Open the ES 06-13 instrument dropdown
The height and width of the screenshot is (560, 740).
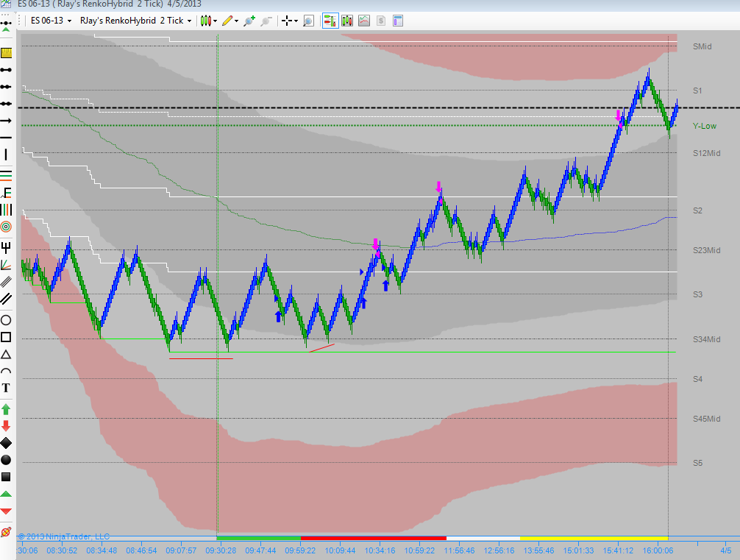click(x=51, y=21)
